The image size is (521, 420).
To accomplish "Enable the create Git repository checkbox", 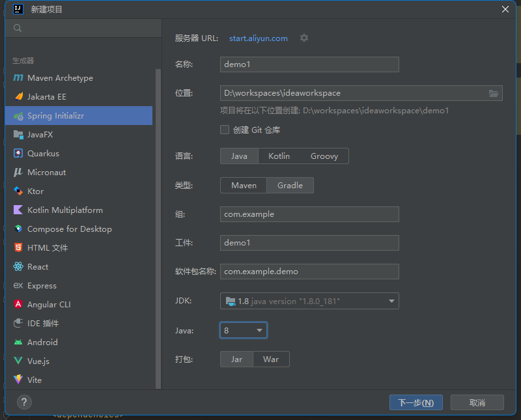I will (x=225, y=130).
